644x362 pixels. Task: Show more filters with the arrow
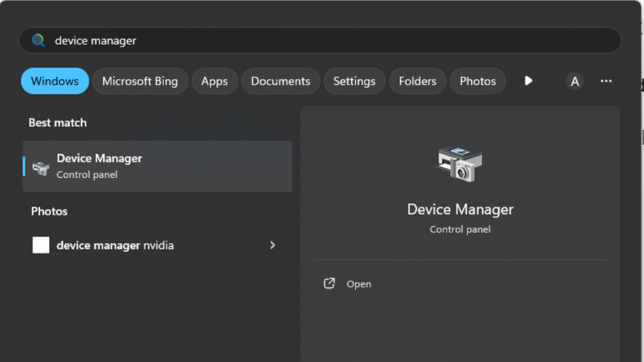point(528,81)
